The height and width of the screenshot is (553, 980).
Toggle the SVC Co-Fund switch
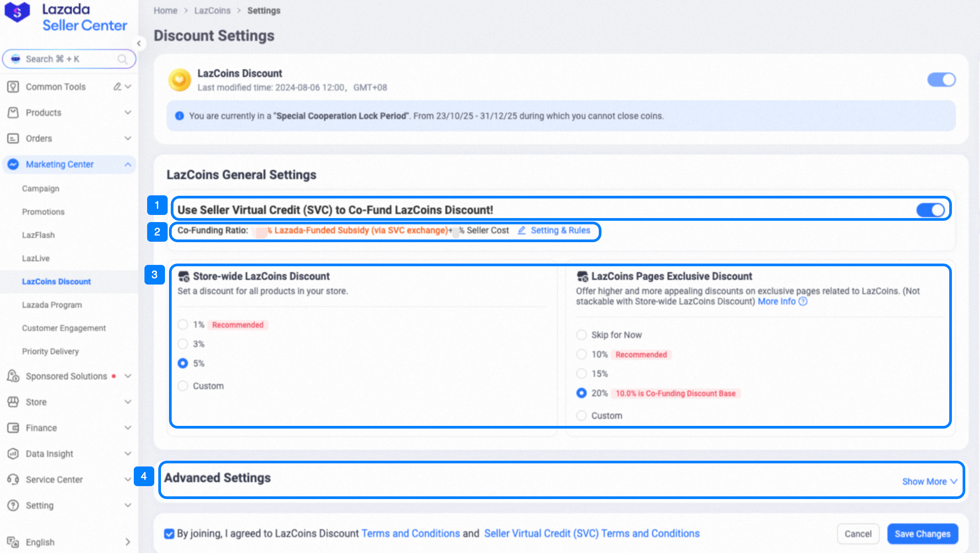[931, 210]
